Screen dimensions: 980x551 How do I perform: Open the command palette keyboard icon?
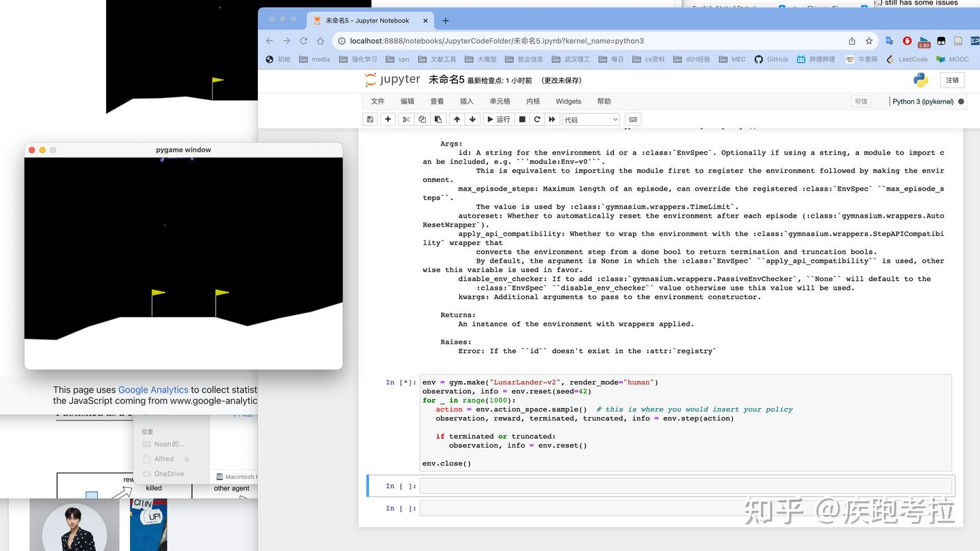tap(632, 120)
